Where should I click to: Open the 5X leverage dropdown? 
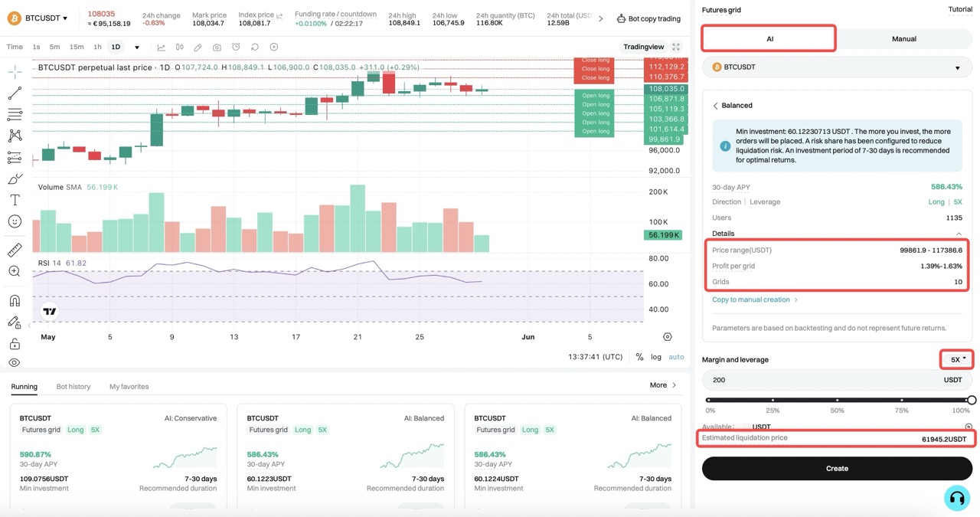(x=958, y=359)
